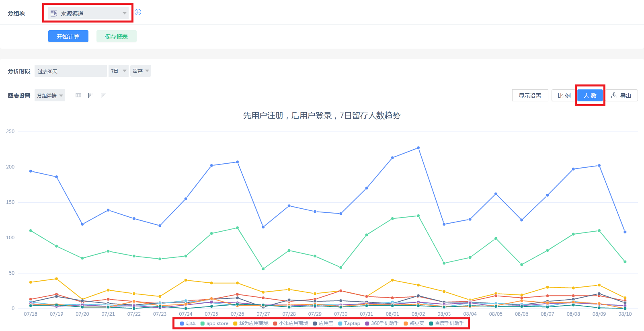Click the 华为应用商城 data point at 07/19

point(56,279)
